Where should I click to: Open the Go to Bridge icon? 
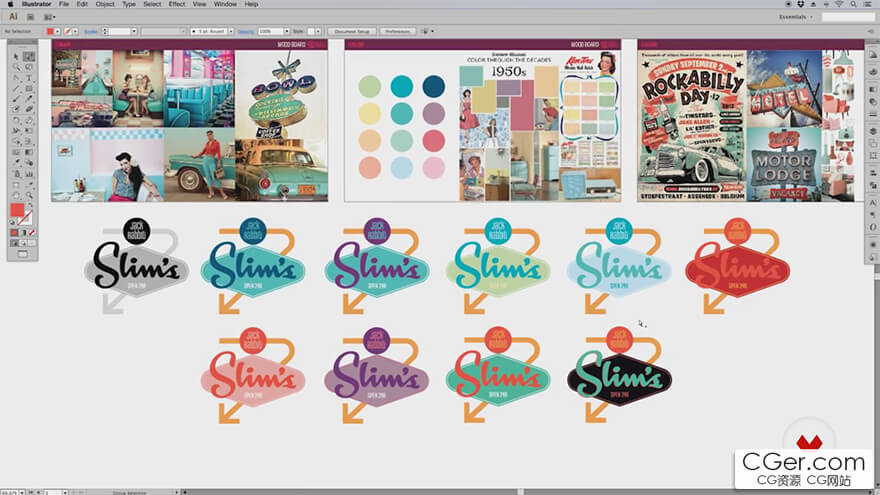pyautogui.click(x=30, y=17)
